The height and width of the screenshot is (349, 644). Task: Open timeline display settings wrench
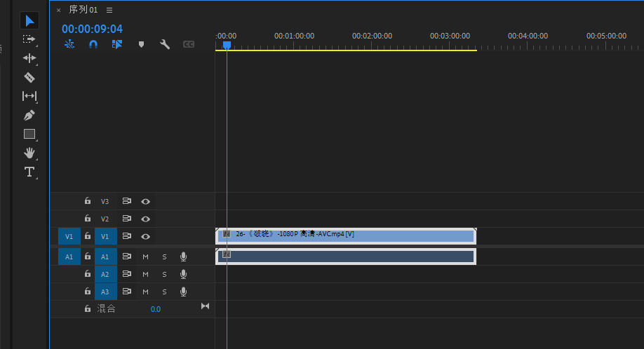tap(165, 44)
